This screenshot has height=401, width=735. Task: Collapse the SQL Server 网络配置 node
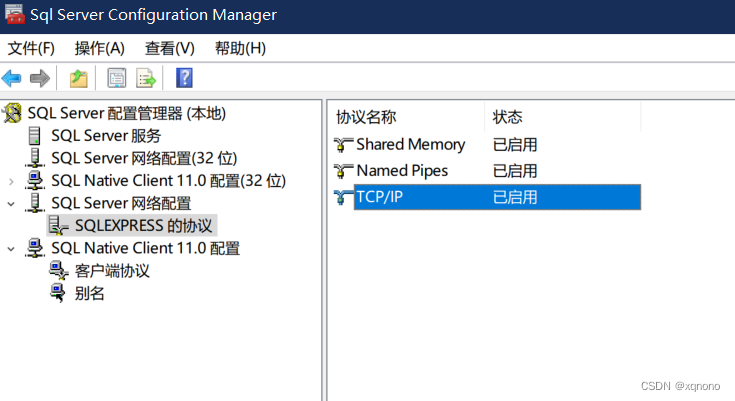11,204
